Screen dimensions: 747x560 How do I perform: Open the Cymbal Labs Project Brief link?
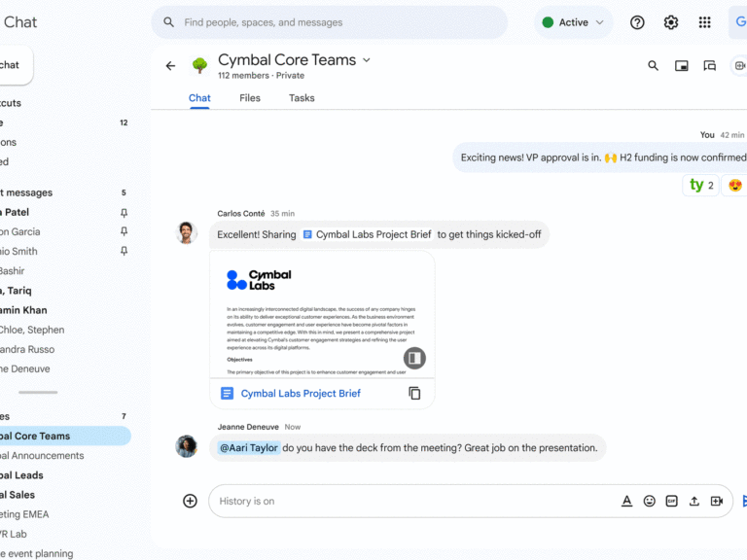pyautogui.click(x=301, y=394)
